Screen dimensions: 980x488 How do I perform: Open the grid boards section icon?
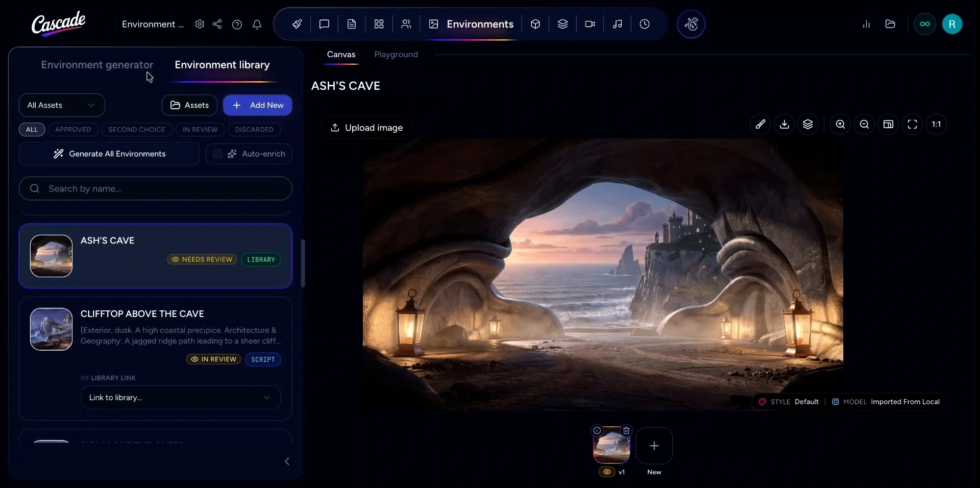379,24
